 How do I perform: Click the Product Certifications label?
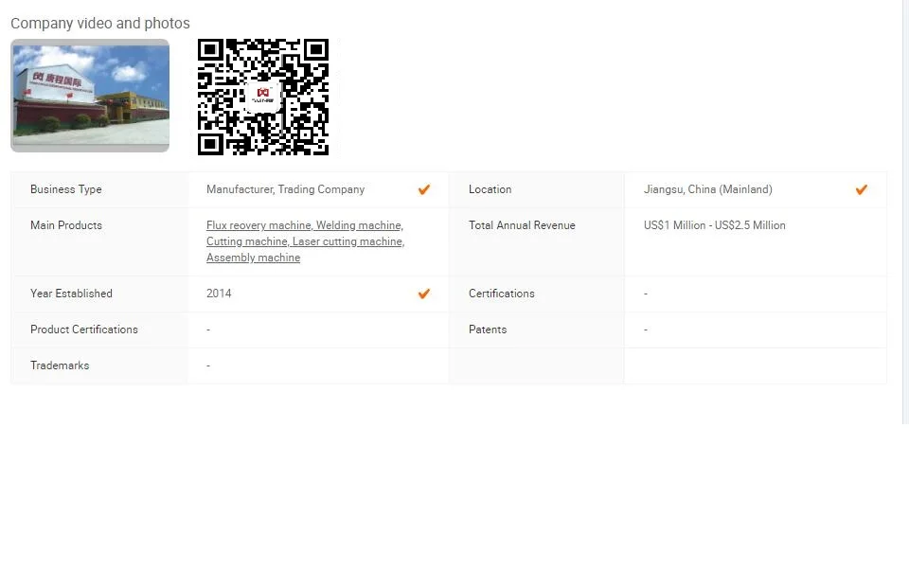pyautogui.click(x=84, y=330)
